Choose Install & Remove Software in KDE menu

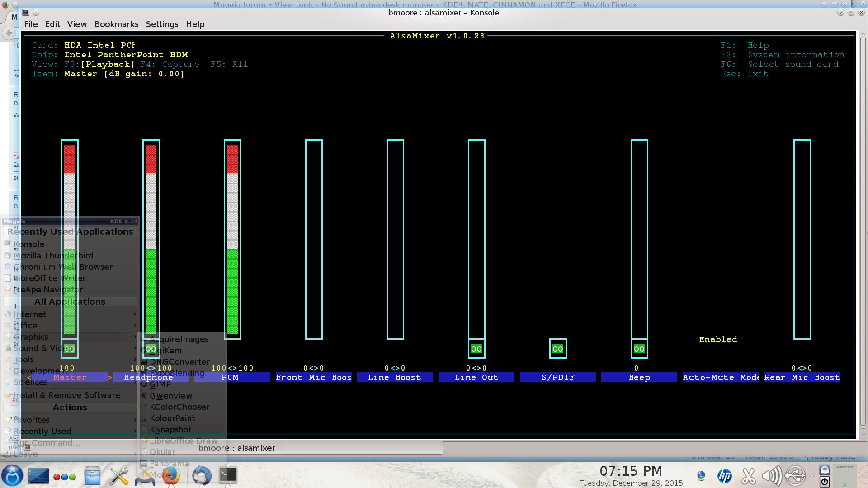pyautogui.click(x=70, y=395)
